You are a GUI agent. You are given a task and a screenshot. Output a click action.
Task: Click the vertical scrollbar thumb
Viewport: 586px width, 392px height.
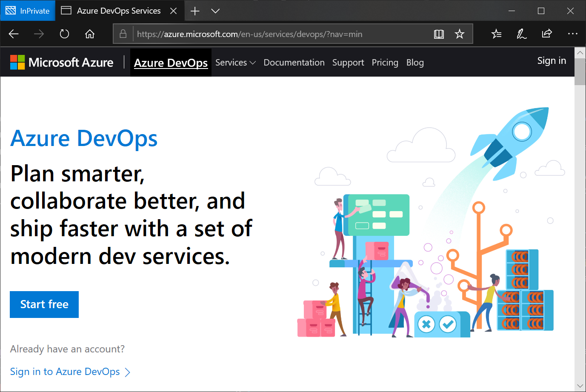pos(580,72)
